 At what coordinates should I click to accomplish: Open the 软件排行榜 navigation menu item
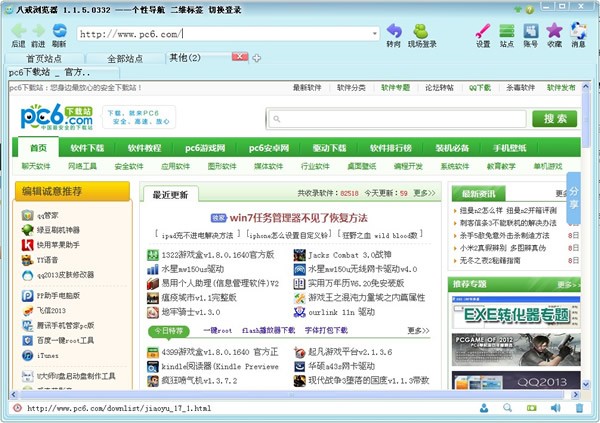pyautogui.click(x=391, y=148)
